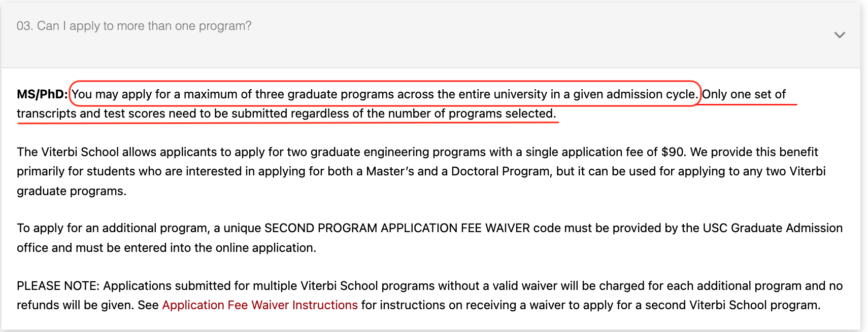Image resolution: width=868 pixels, height=332 pixels.
Task: Click the underlined "Only one set of" text
Action: pyautogui.click(x=744, y=94)
